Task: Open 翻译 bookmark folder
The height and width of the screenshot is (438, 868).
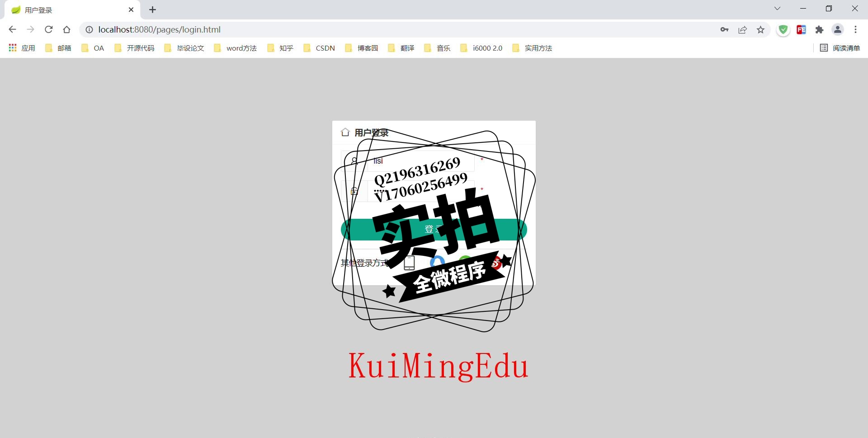Action: tap(401, 48)
